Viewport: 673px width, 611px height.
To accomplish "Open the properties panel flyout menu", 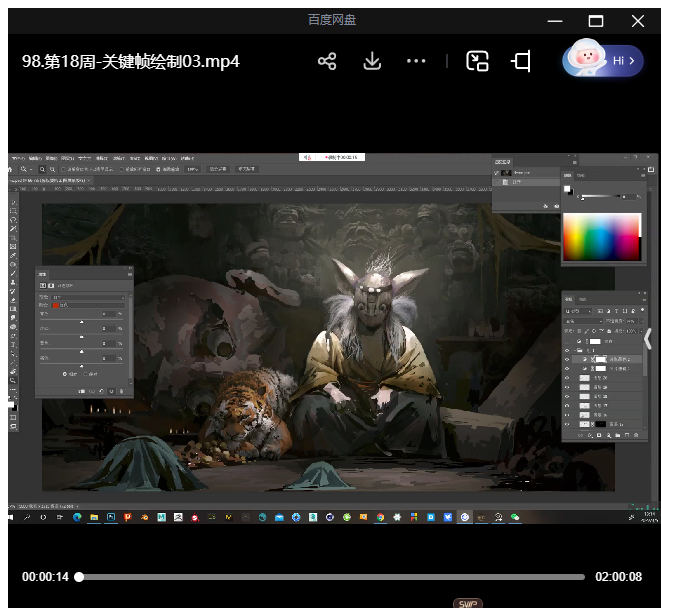I will pyautogui.click(x=130, y=274).
